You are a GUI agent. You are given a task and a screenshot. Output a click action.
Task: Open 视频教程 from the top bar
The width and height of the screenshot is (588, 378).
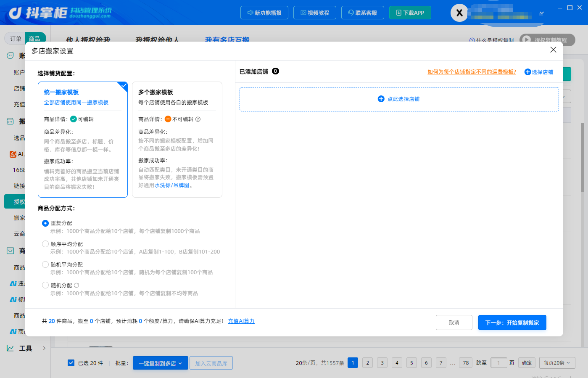point(315,13)
